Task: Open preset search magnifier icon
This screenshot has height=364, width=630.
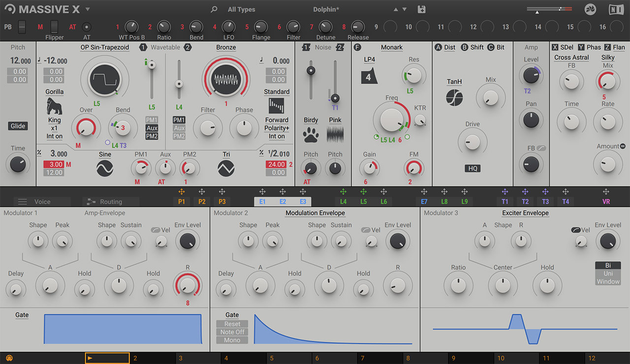Action: click(214, 9)
